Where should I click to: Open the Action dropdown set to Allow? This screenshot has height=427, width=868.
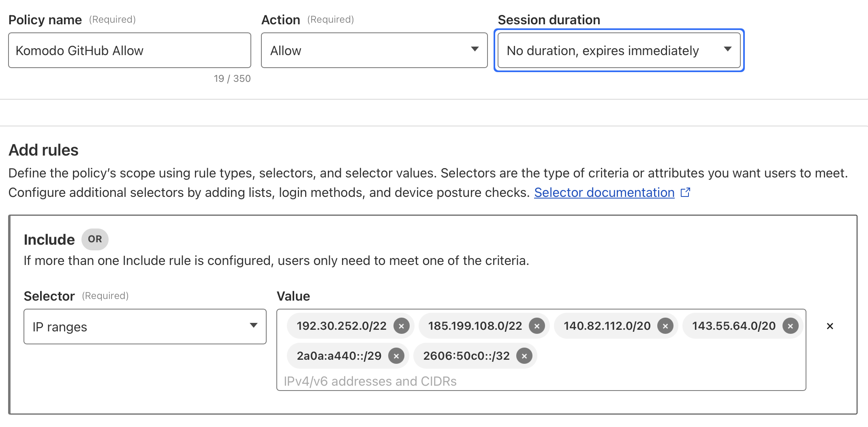[374, 51]
